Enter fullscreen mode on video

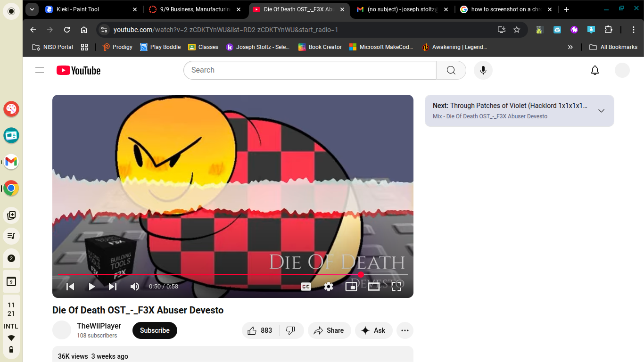coord(396,287)
